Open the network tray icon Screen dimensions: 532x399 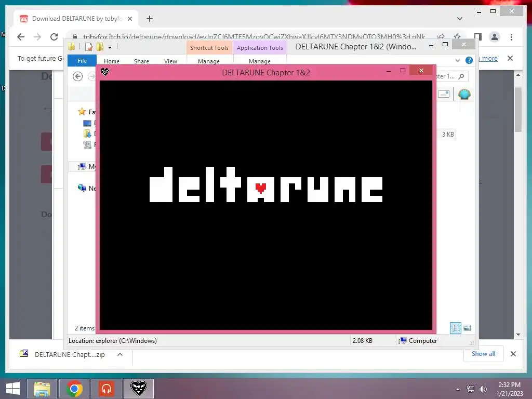point(471,389)
